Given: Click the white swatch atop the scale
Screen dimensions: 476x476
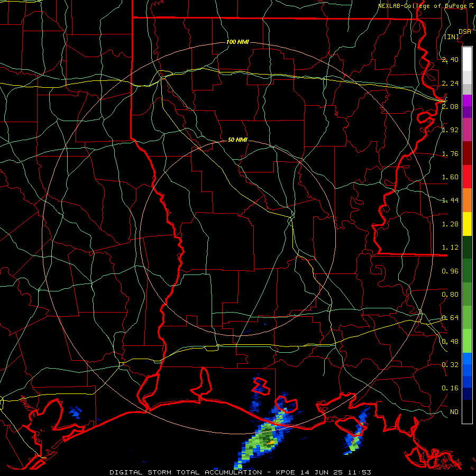Looking at the screenshot, I should point(467,59).
